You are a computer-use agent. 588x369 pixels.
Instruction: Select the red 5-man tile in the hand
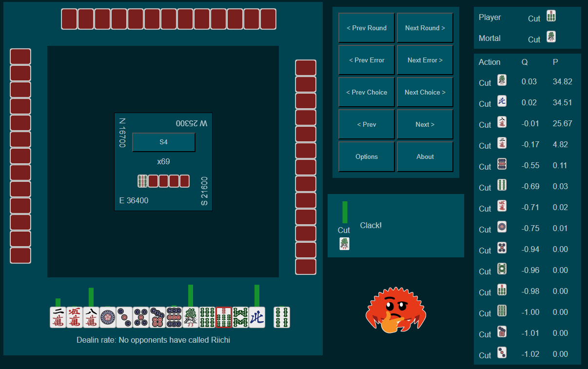coord(75,317)
